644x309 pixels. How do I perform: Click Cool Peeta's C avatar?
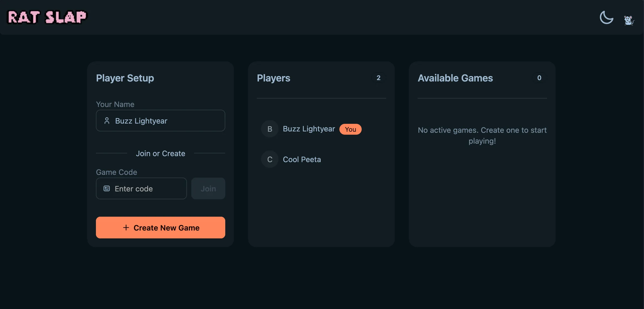[270, 159]
